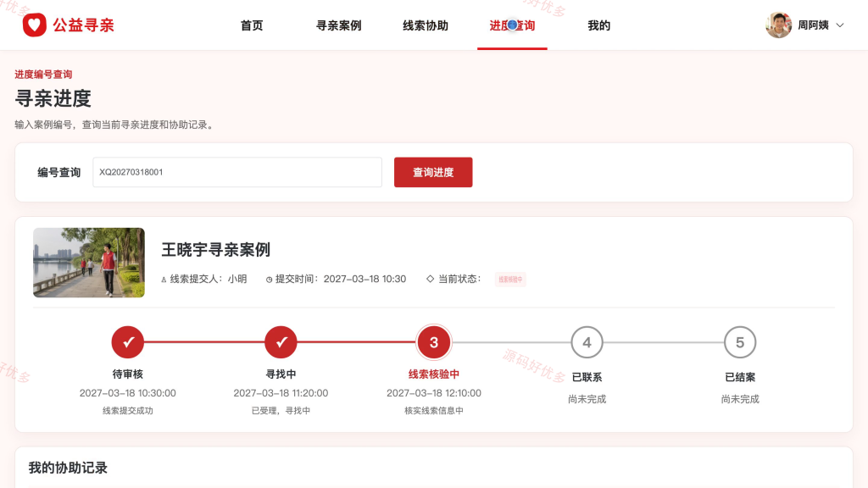The height and width of the screenshot is (488, 868).
Task: Click 尚未完成 under 已联系
Action: click(x=587, y=399)
